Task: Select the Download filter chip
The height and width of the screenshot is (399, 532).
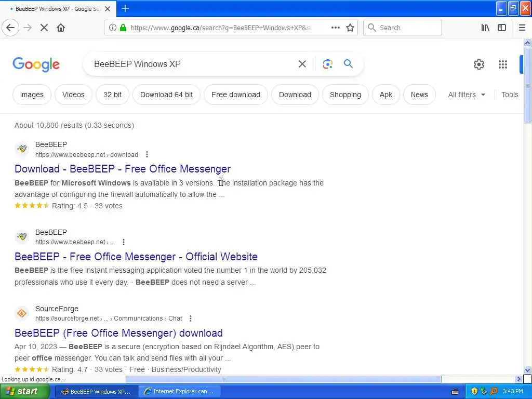Action: (295, 95)
